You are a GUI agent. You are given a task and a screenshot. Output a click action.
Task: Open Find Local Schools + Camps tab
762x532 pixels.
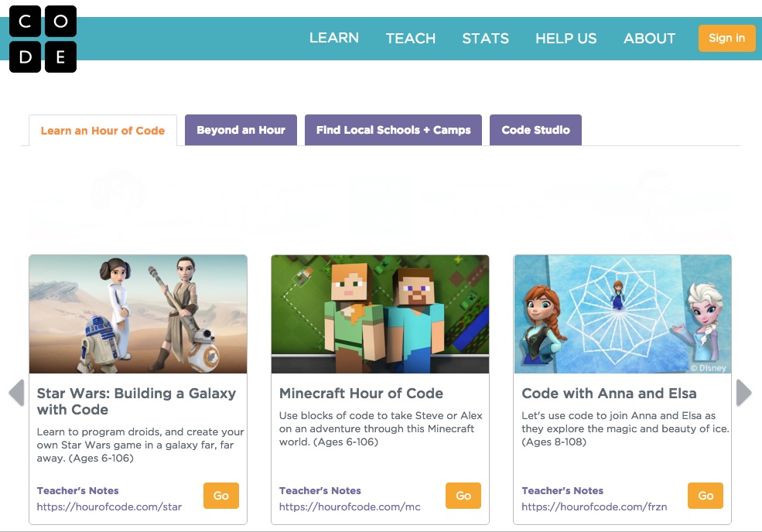click(393, 130)
